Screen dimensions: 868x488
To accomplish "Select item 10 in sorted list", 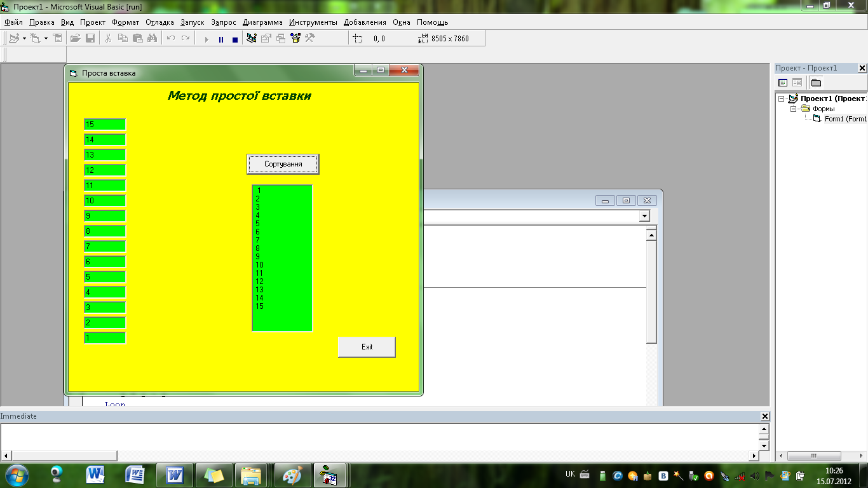I will pos(282,265).
